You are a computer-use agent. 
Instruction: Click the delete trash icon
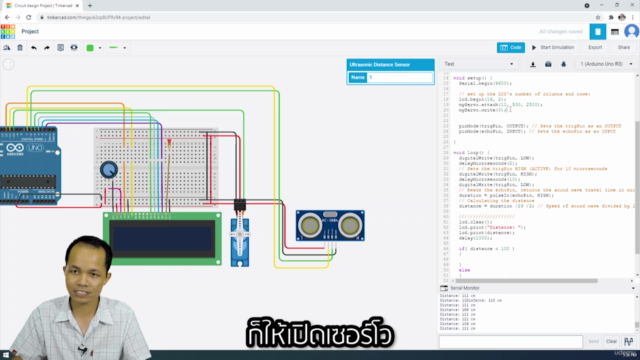(20, 48)
